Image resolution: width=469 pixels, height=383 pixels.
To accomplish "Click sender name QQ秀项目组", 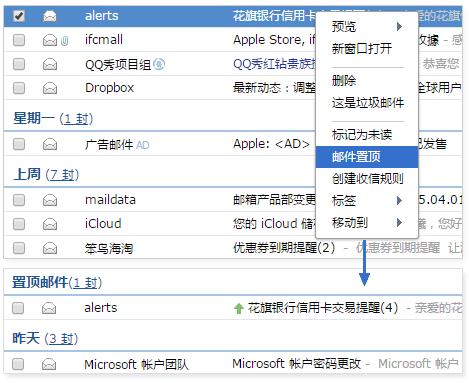I will (118, 64).
